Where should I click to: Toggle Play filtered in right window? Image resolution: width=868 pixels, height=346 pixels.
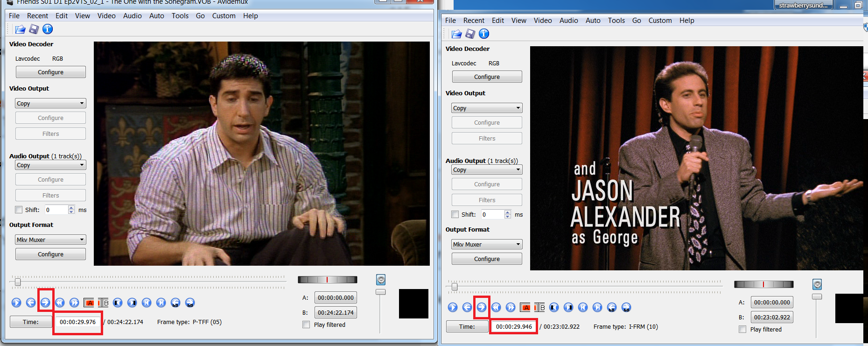pyautogui.click(x=742, y=329)
